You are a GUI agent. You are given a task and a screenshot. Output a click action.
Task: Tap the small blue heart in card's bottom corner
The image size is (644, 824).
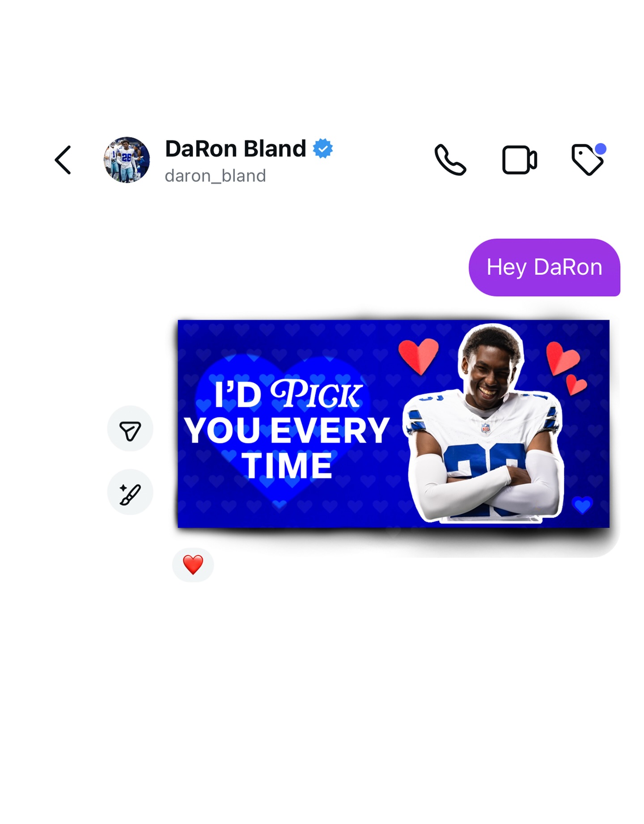(582, 505)
